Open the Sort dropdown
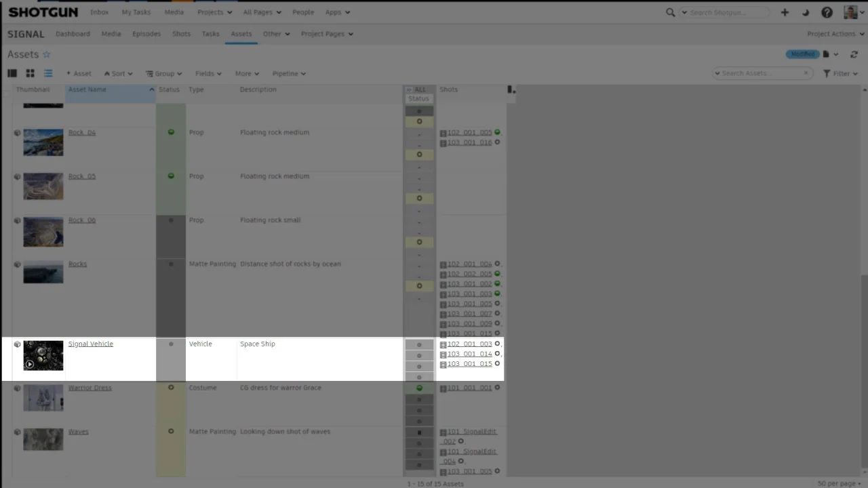This screenshot has width=868, height=488. pyautogui.click(x=118, y=73)
